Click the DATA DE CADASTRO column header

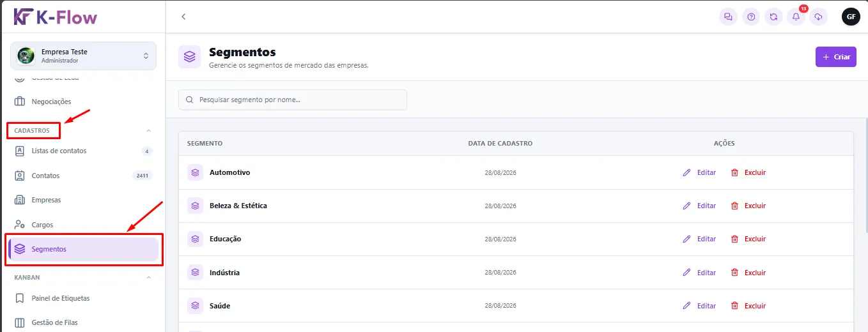pos(500,144)
